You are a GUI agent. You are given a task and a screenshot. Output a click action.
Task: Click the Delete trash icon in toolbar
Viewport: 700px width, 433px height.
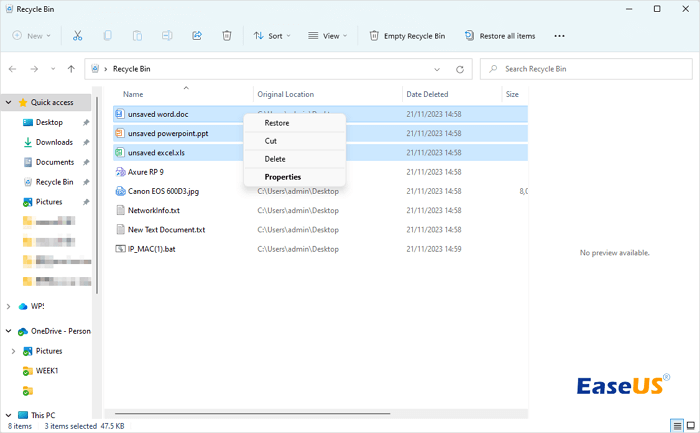227,36
